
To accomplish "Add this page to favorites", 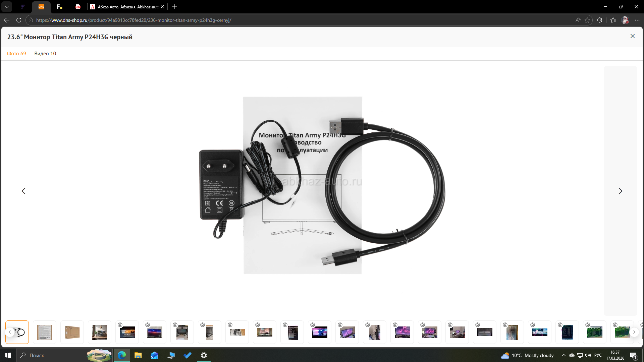I will click(587, 20).
